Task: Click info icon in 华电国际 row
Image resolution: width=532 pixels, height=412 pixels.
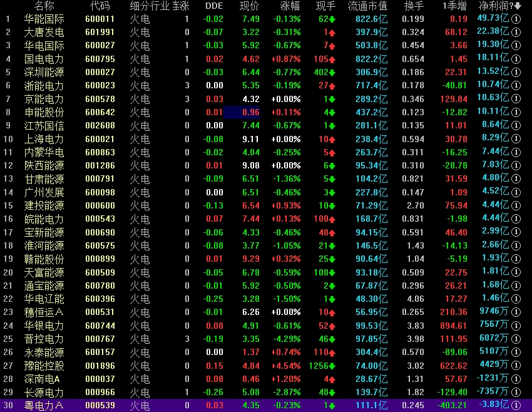Action: click(516, 46)
